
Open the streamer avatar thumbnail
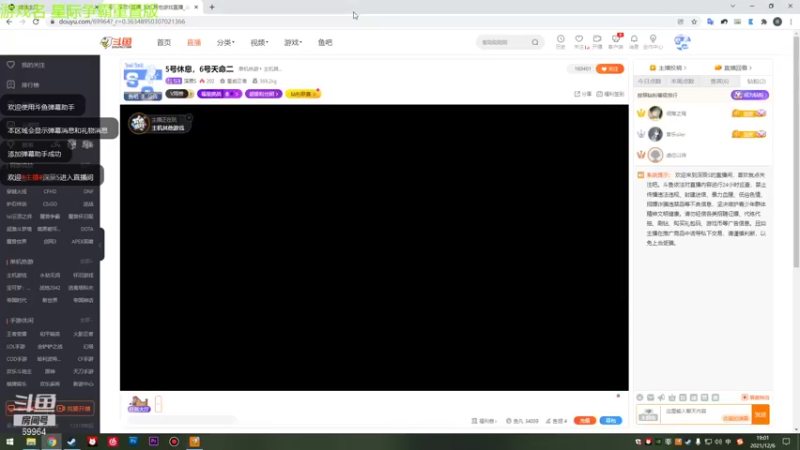143,82
